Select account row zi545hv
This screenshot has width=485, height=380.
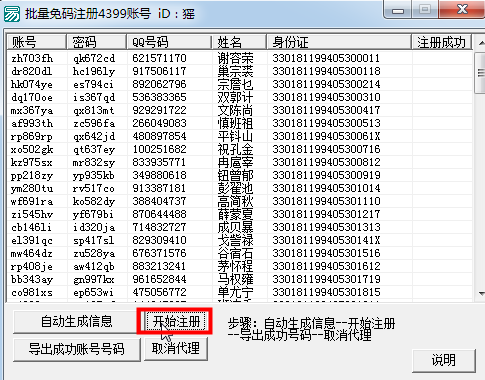point(239,214)
